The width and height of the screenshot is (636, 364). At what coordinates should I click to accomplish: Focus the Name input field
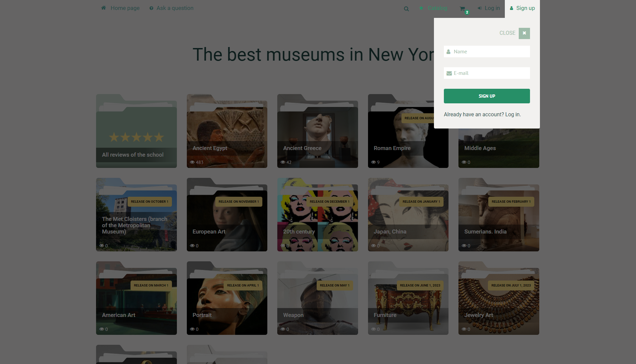point(487,52)
